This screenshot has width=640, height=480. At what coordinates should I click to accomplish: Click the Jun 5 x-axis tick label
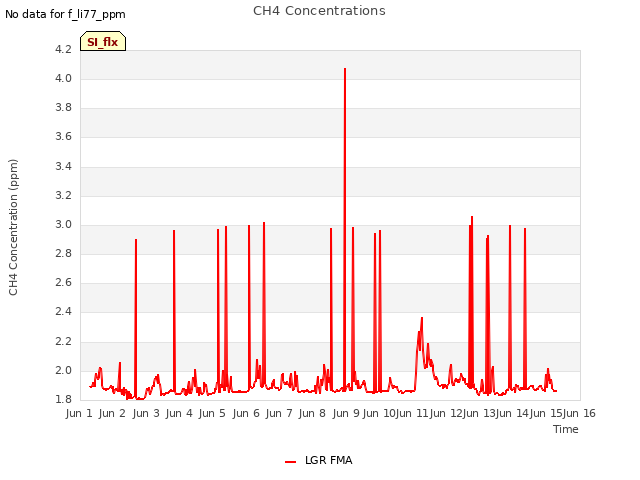tap(212, 413)
